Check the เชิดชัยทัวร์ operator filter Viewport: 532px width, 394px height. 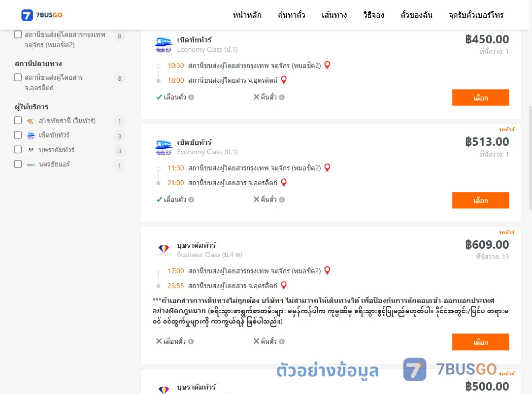tap(18, 135)
